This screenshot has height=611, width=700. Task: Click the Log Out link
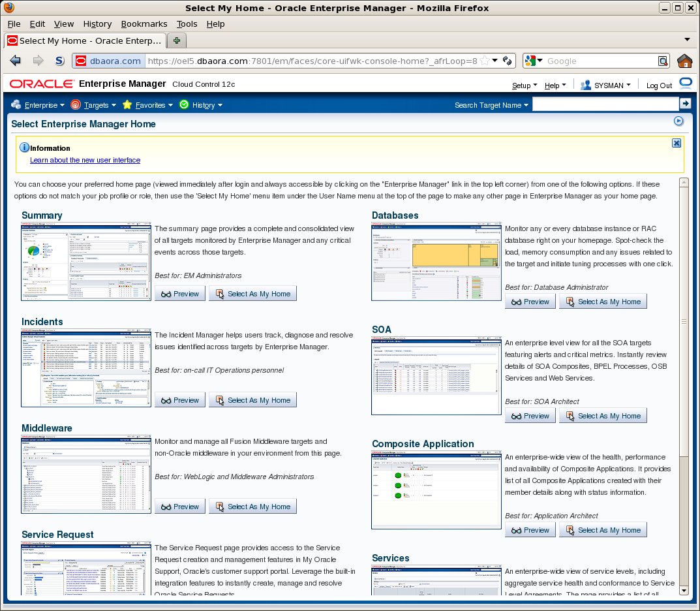[659, 86]
